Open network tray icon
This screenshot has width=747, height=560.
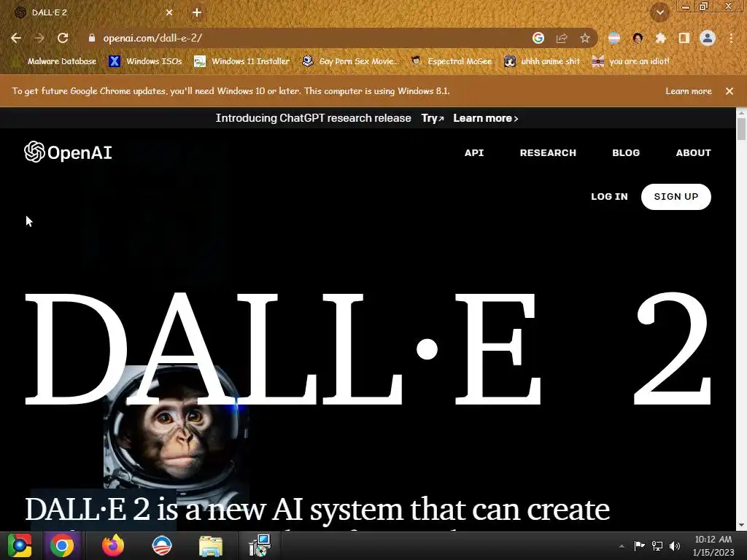pyautogui.click(x=657, y=545)
